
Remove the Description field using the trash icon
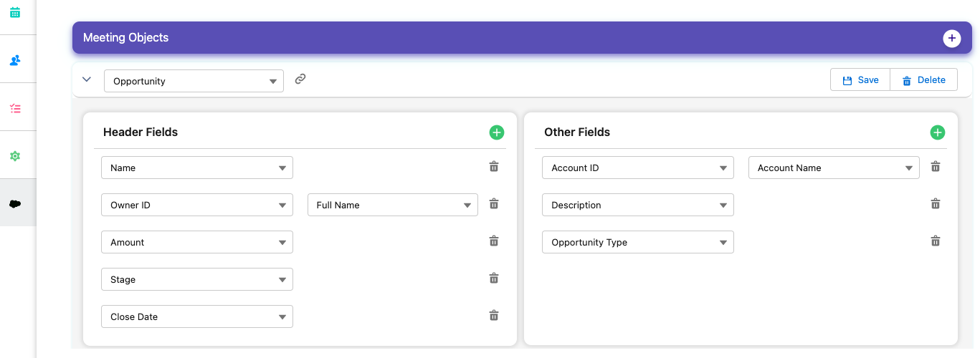tap(935, 204)
